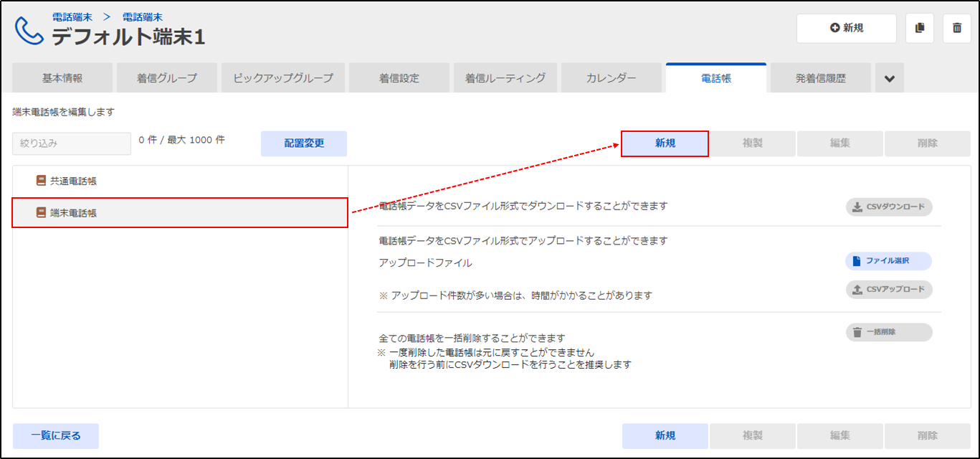Click the highlighted 新規 button above list
The width and height of the screenshot is (980, 459).
pos(665,143)
